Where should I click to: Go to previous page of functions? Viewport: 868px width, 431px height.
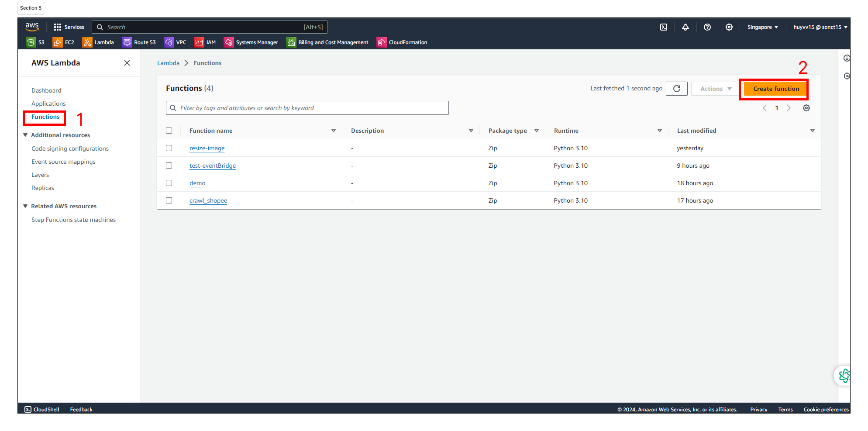(765, 108)
